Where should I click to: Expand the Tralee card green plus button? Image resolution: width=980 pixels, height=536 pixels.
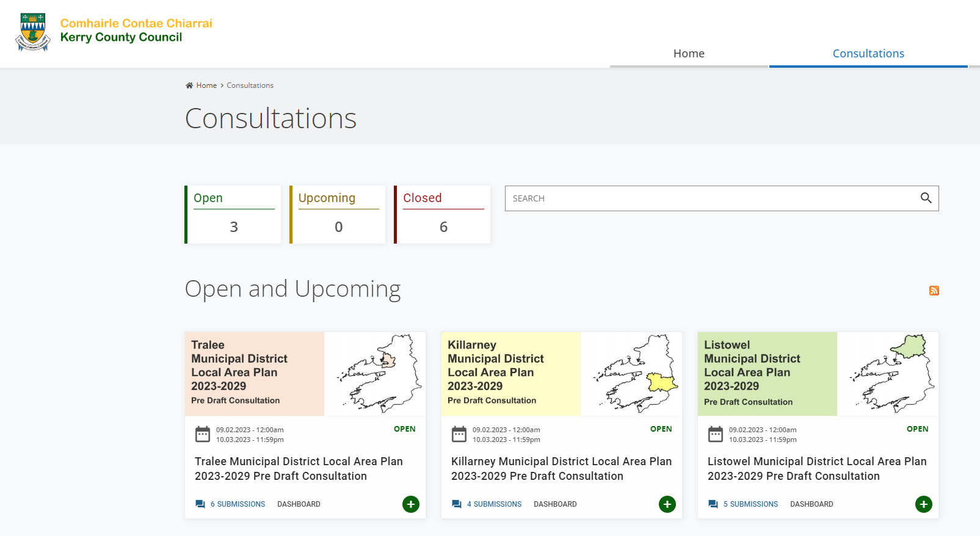[x=411, y=504]
